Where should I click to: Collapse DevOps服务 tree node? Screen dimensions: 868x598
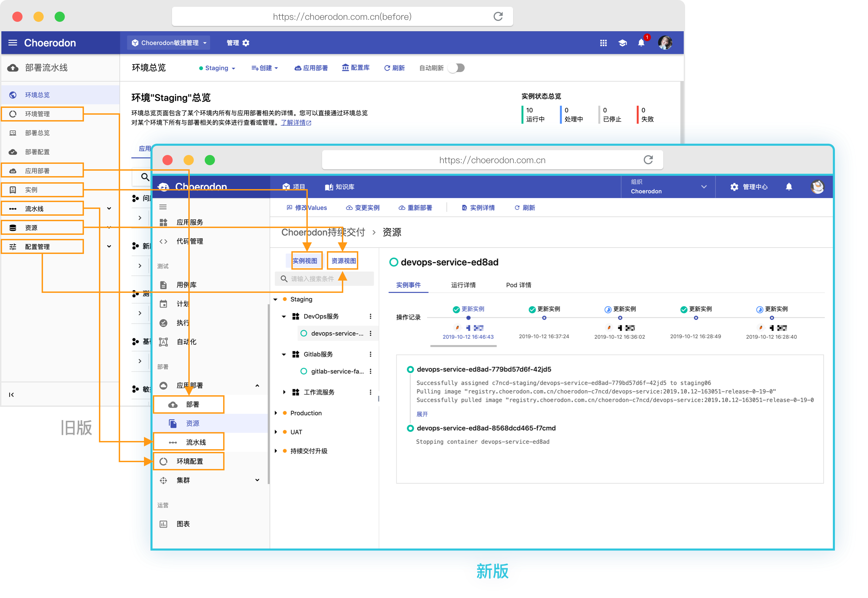coord(284,317)
